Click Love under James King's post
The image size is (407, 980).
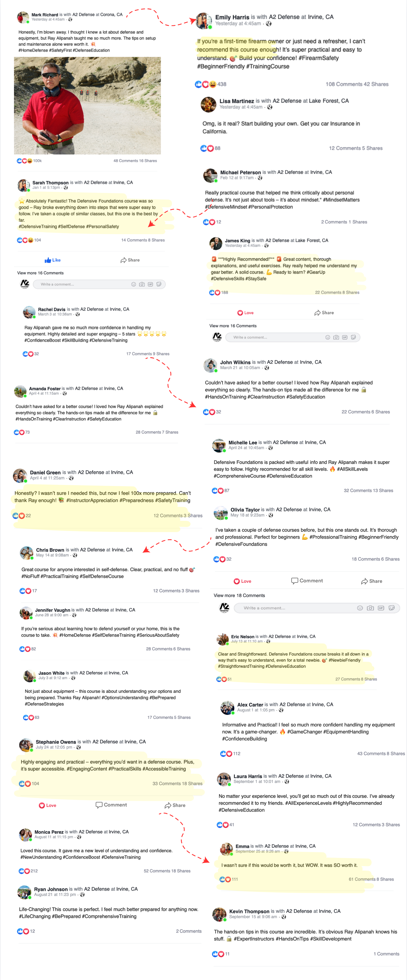[x=245, y=313]
